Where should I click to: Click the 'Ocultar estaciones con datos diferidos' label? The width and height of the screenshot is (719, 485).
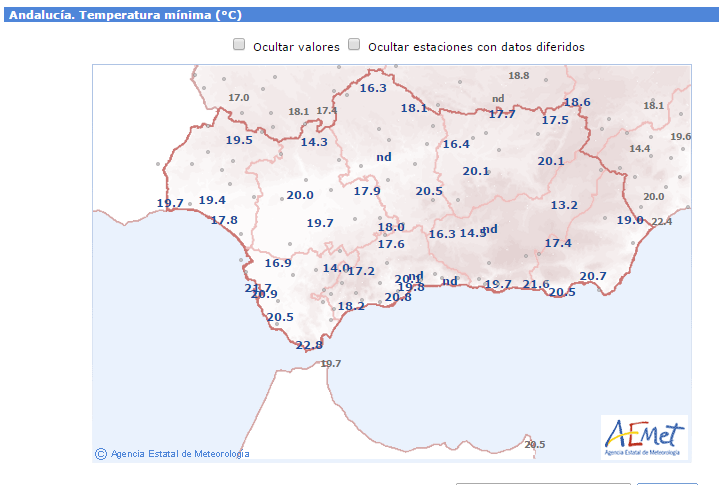(476, 47)
